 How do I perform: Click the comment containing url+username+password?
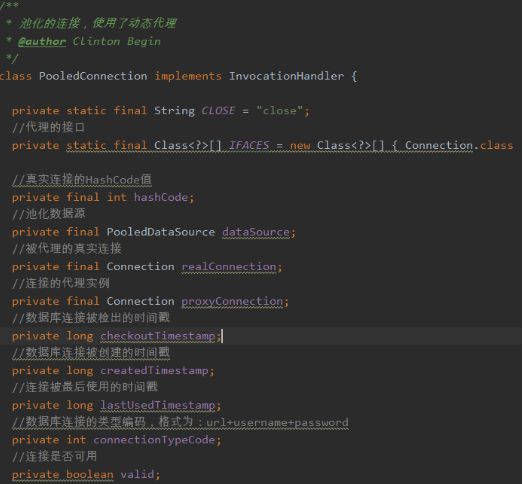(x=180, y=423)
